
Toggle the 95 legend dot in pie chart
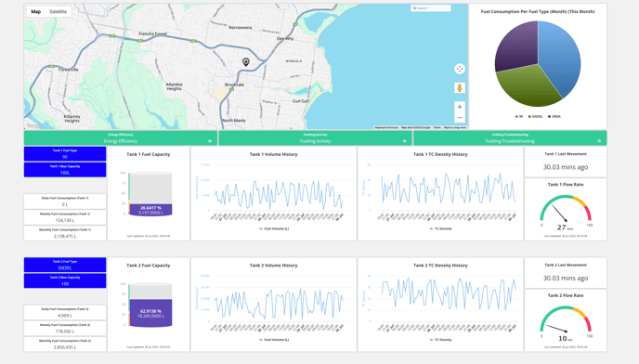coord(516,117)
